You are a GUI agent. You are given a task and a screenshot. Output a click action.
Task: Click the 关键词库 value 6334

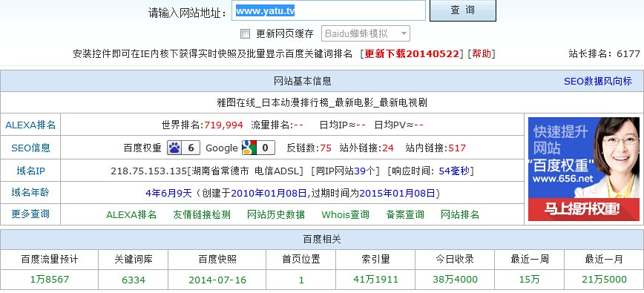pos(134,280)
